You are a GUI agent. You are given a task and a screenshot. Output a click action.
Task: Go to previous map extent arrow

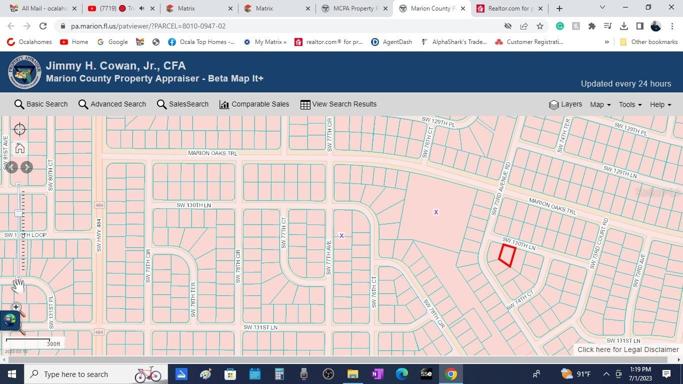[x=12, y=167]
